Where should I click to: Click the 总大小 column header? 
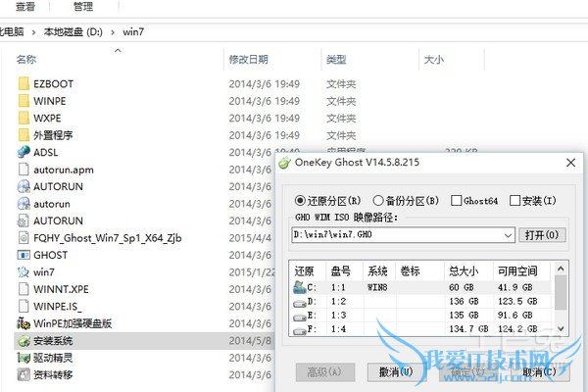pos(464,270)
